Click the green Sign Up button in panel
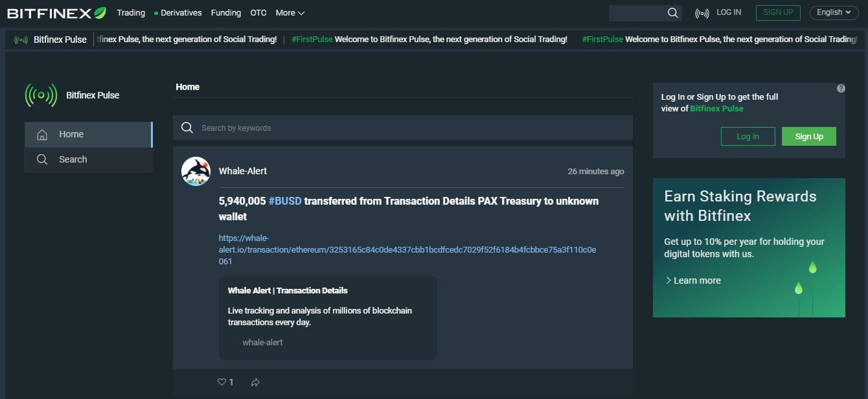 (809, 136)
